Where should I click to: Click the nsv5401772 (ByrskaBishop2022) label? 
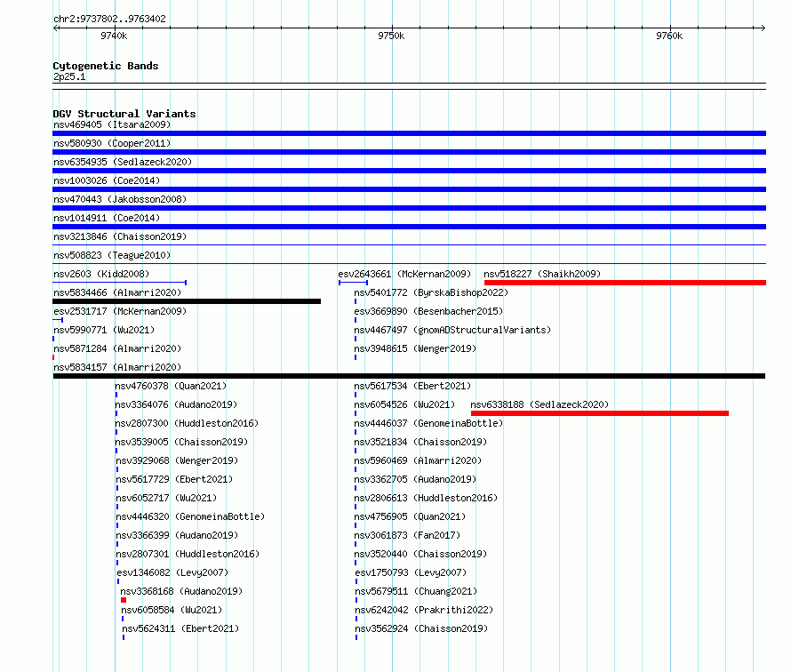(x=431, y=292)
